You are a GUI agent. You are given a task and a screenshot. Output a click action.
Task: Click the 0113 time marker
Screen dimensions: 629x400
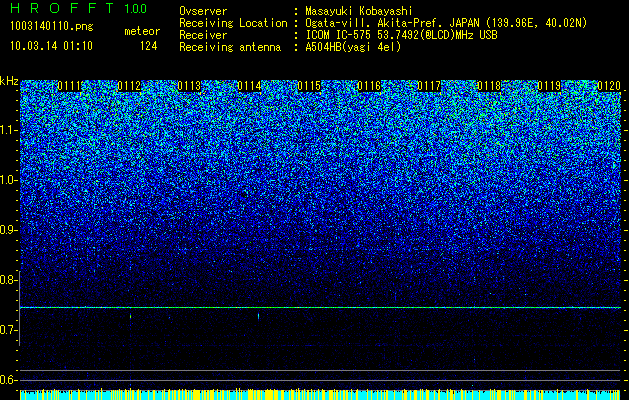(x=189, y=86)
